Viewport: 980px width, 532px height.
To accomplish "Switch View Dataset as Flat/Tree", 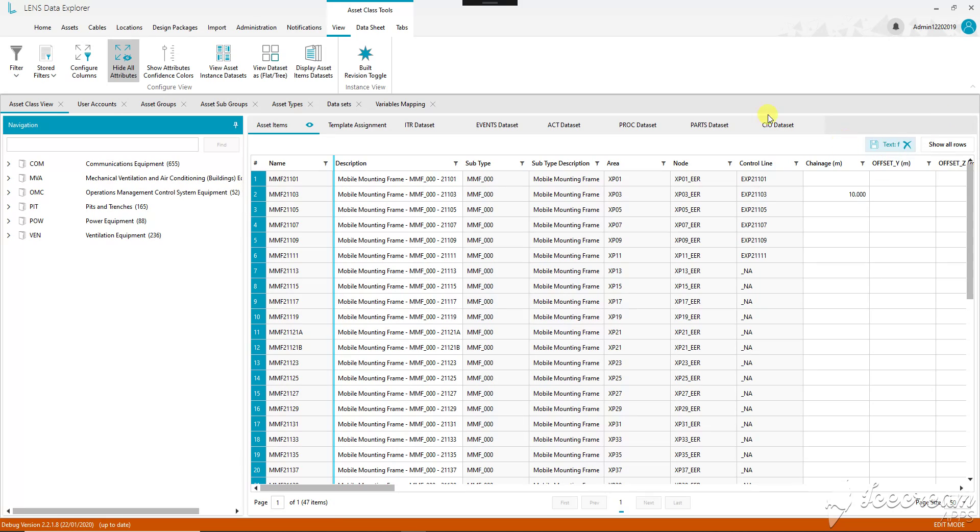I will point(270,61).
